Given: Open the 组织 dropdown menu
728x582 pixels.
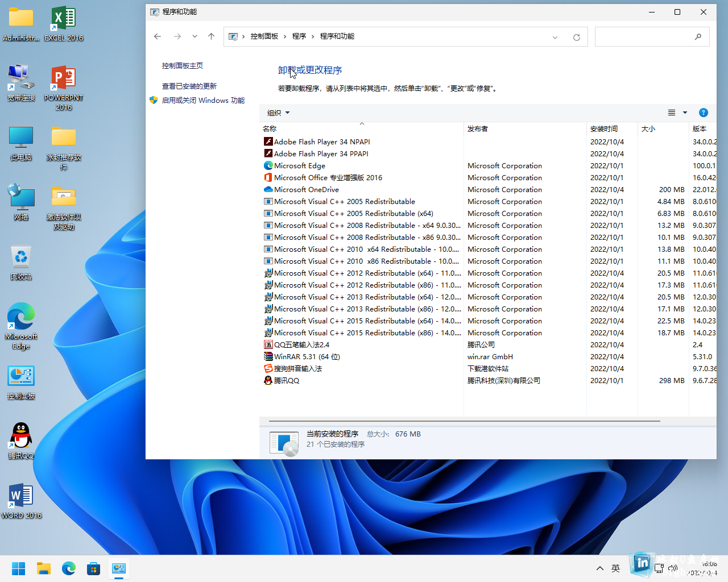Looking at the screenshot, I should (x=279, y=113).
